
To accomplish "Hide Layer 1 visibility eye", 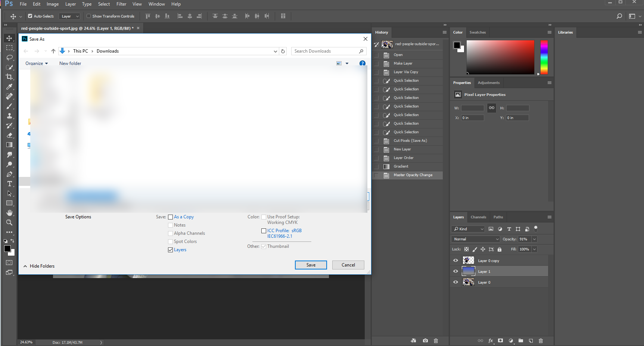I will coord(455,271).
